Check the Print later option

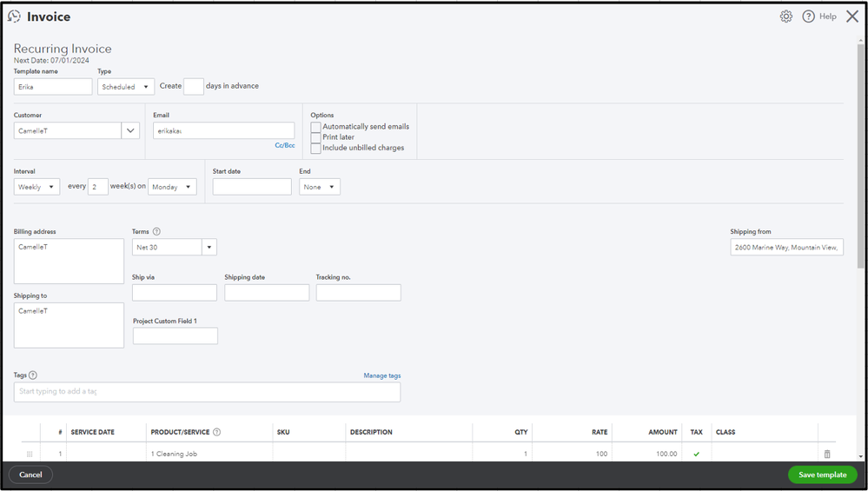coord(316,137)
